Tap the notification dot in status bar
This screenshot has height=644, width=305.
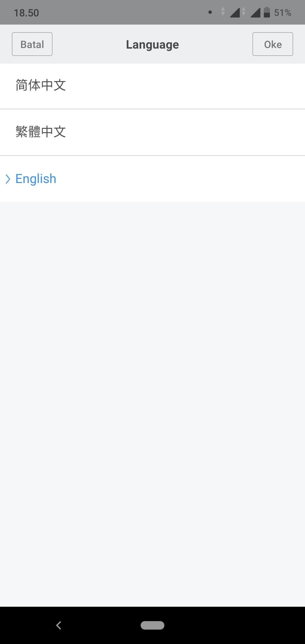pos(210,12)
